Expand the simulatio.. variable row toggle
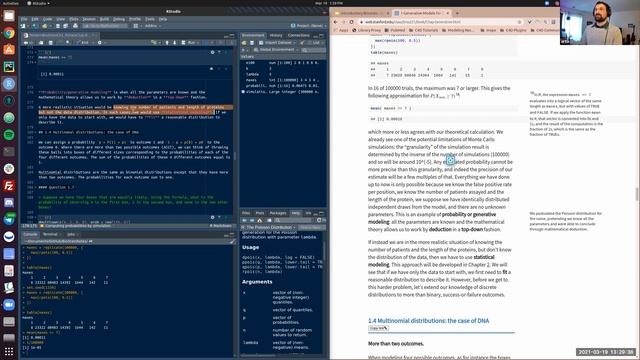640x360 pixels. [243, 92]
